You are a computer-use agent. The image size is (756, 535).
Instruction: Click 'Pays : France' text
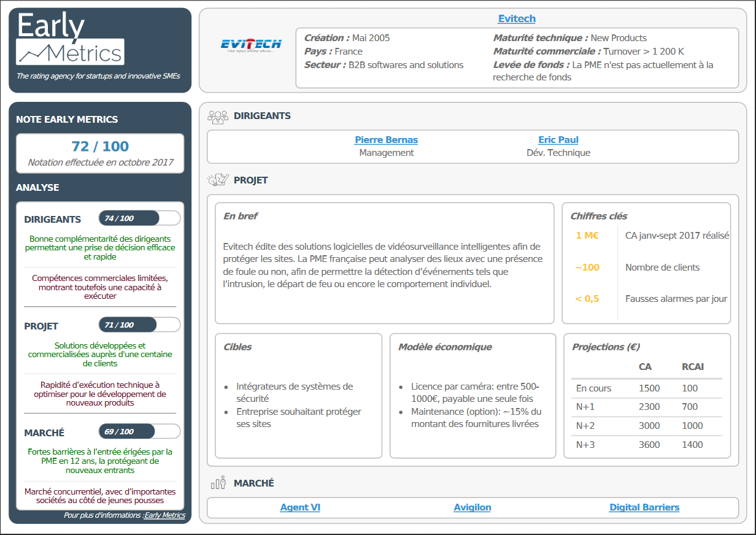click(333, 52)
